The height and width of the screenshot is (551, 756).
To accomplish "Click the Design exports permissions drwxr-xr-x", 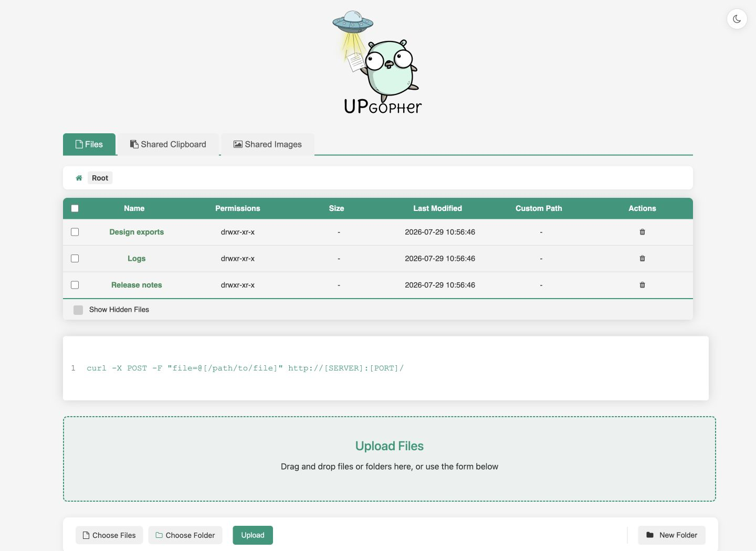I will click(x=238, y=232).
